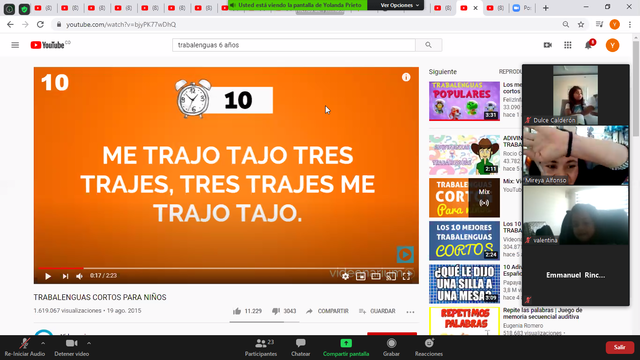Viewport: 640px width, 360px height.
Task: Expand audio options arrow in Zoom
Action: click(43, 343)
